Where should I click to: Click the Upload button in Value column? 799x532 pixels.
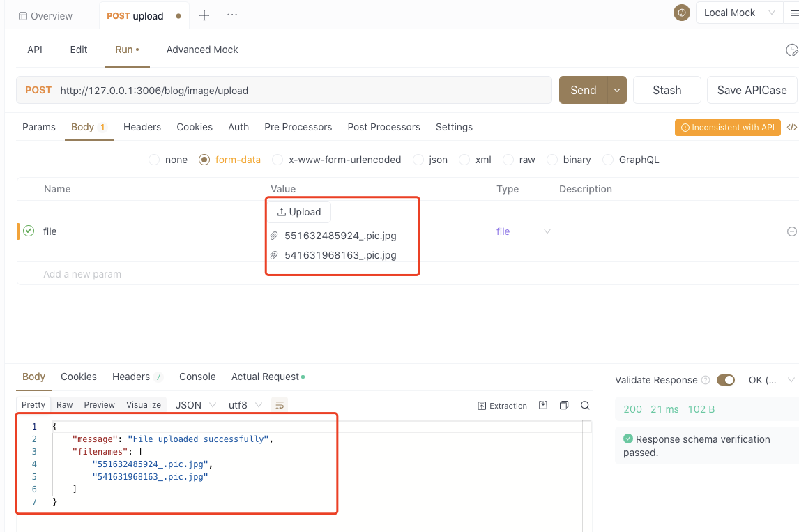point(299,212)
